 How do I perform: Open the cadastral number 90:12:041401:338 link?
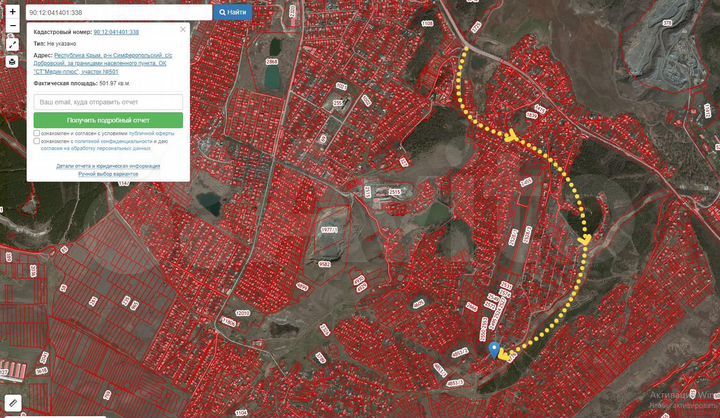click(116, 32)
